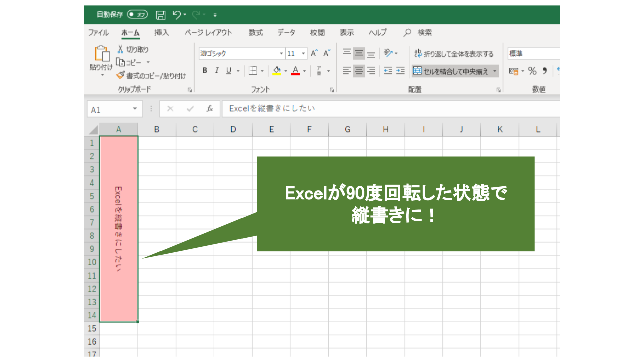
Task: Click the 貼り付け paste clipboard icon
Action: click(101, 53)
